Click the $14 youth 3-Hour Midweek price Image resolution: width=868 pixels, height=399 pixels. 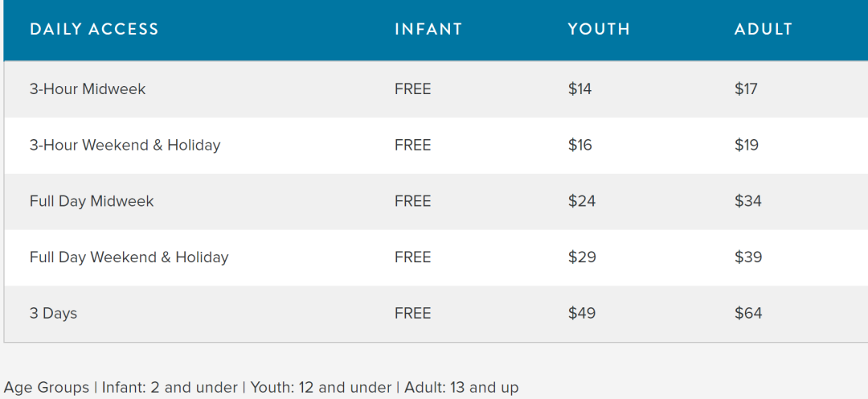[579, 89]
